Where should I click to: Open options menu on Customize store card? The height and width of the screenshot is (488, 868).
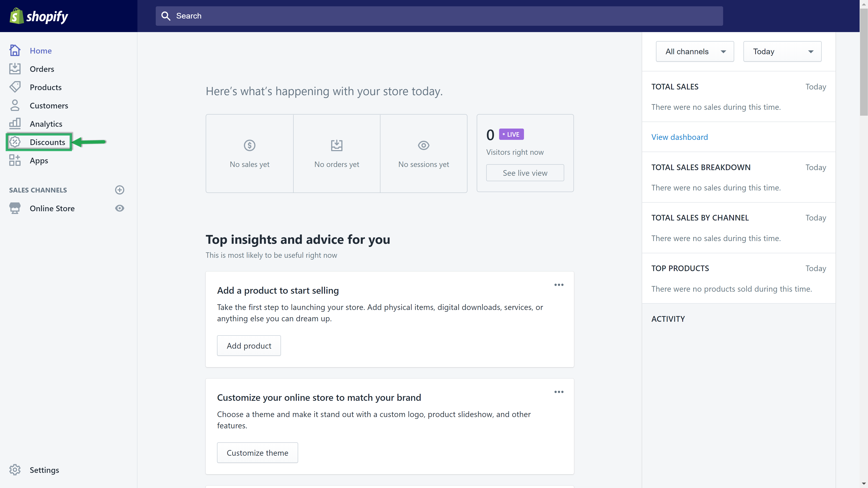[559, 392]
